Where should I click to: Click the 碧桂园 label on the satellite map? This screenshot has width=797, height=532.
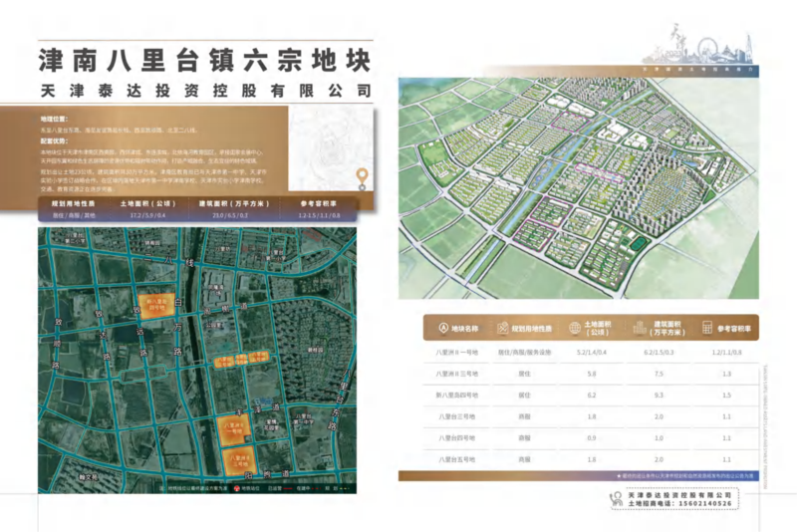pyautogui.click(x=315, y=350)
